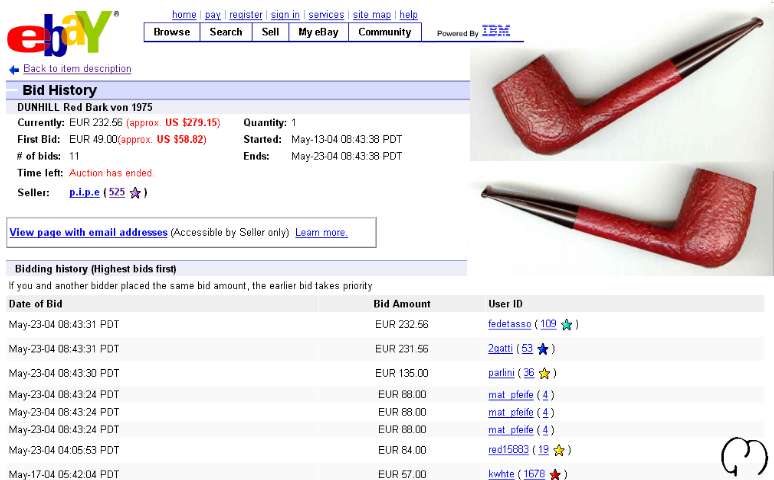774x480 pixels.
Task: Click fedetasso feedback score 109
Action: point(548,324)
